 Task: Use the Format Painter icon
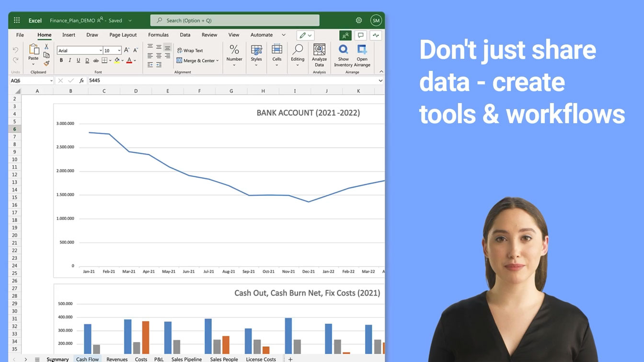(x=46, y=63)
